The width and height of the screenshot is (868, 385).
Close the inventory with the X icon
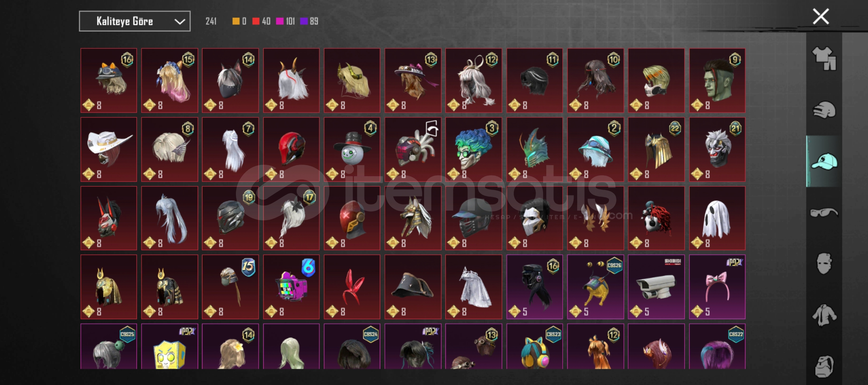point(821,16)
